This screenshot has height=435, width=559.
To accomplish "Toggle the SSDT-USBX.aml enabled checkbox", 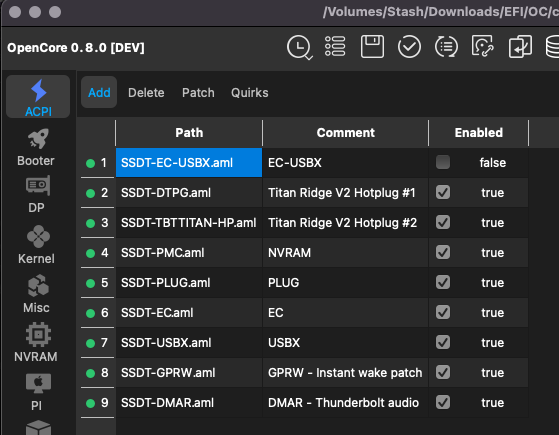I will point(443,342).
